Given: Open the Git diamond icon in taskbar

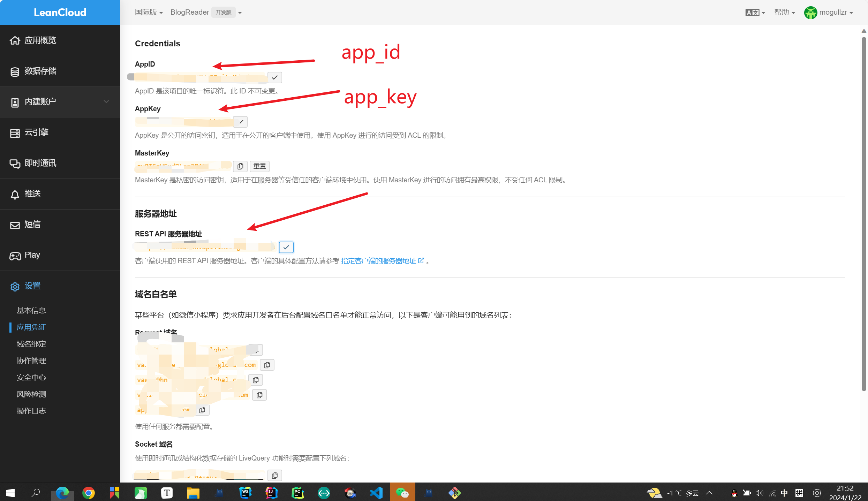Looking at the screenshot, I should [454, 493].
